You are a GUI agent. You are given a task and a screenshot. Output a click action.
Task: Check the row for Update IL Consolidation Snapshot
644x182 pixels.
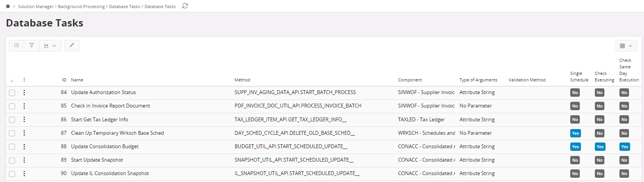(12, 174)
